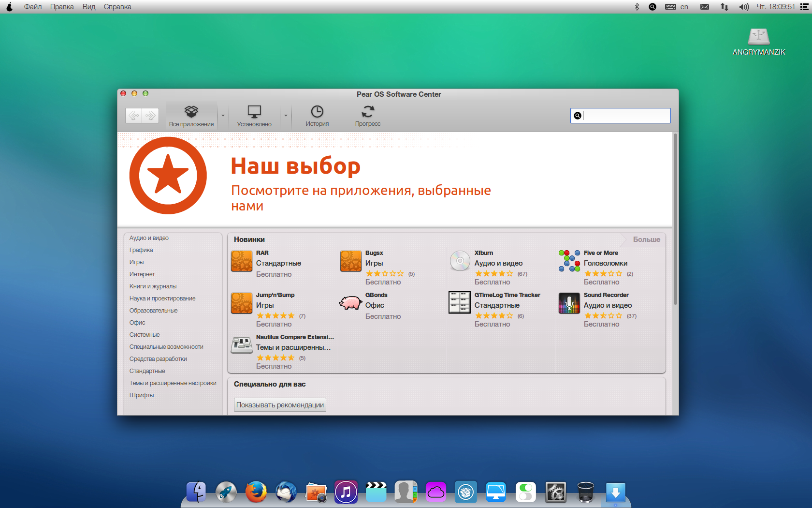Viewport: 812px width, 508px height.
Task: Go forward with the right navigation arrow
Action: 150,116
